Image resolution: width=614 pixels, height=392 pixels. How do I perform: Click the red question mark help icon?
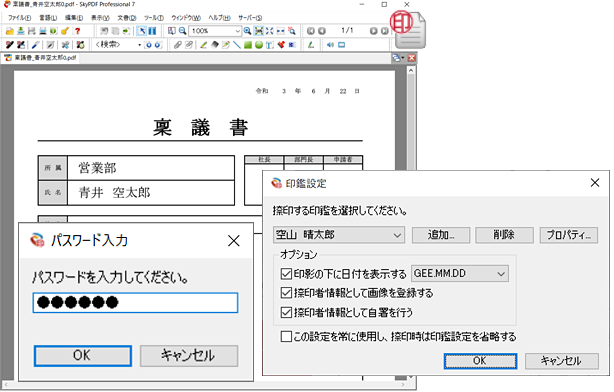click(78, 31)
